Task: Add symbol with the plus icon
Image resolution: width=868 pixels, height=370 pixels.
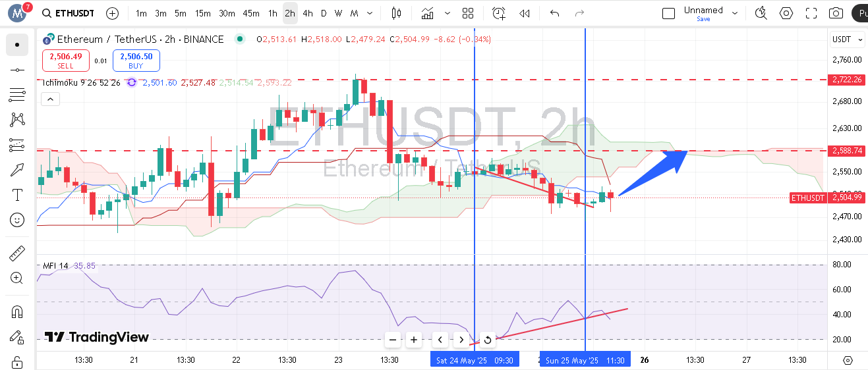Action: 113,13
